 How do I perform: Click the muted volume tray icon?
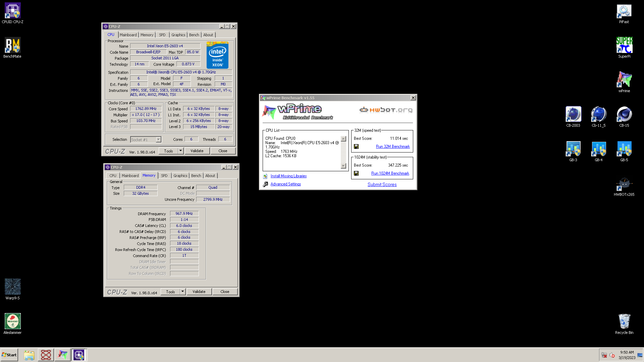(x=612, y=355)
